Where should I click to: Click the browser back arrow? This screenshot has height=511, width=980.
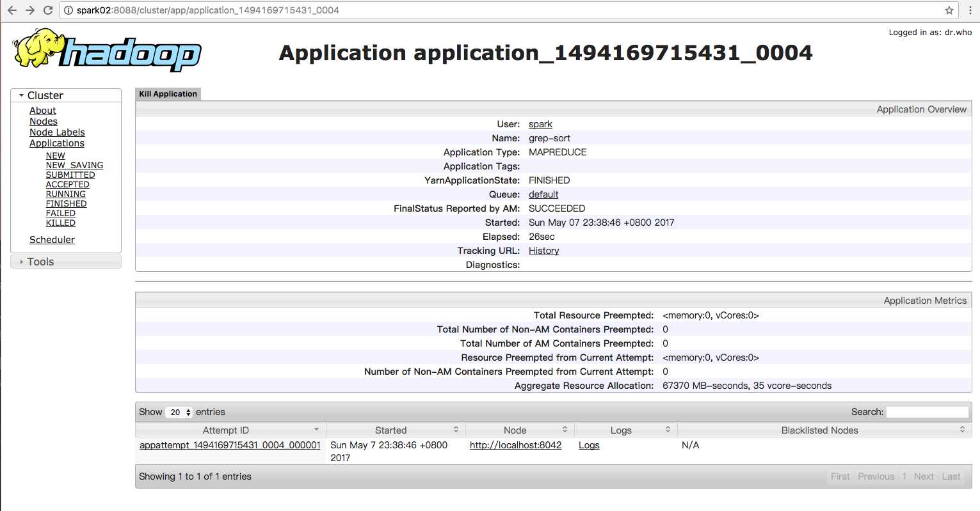[12, 10]
